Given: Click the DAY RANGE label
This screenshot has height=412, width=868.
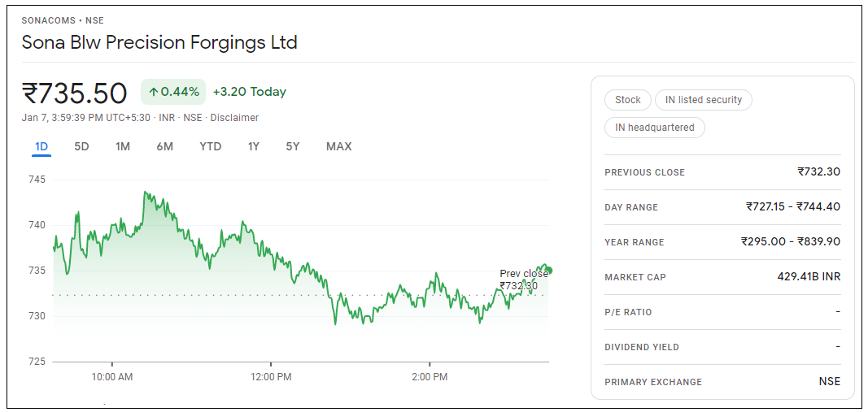Looking at the screenshot, I should coord(631,207).
